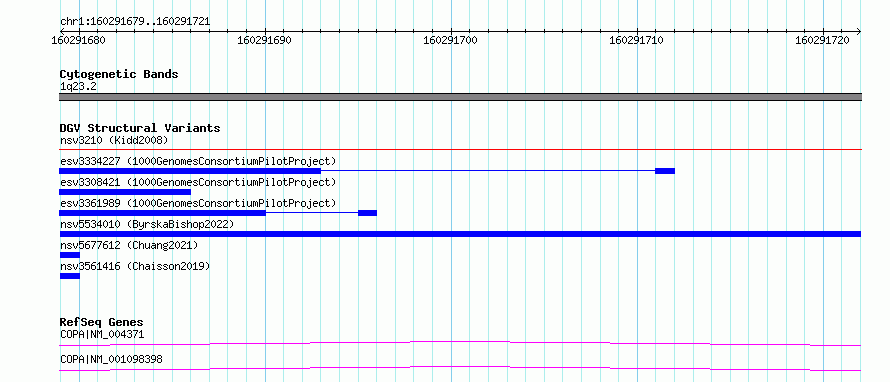Click the small right block of esv3361989
This screenshot has width=890, height=382.
[x=367, y=213]
